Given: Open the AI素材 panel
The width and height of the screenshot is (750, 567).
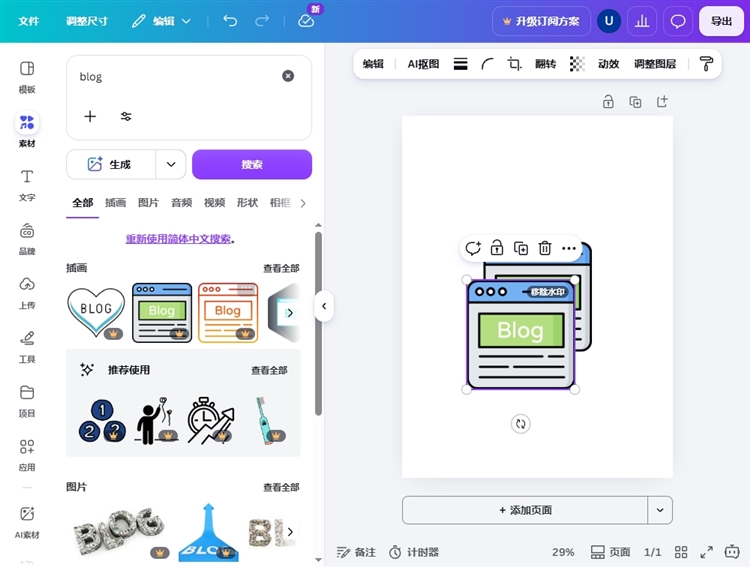Looking at the screenshot, I should point(27,522).
